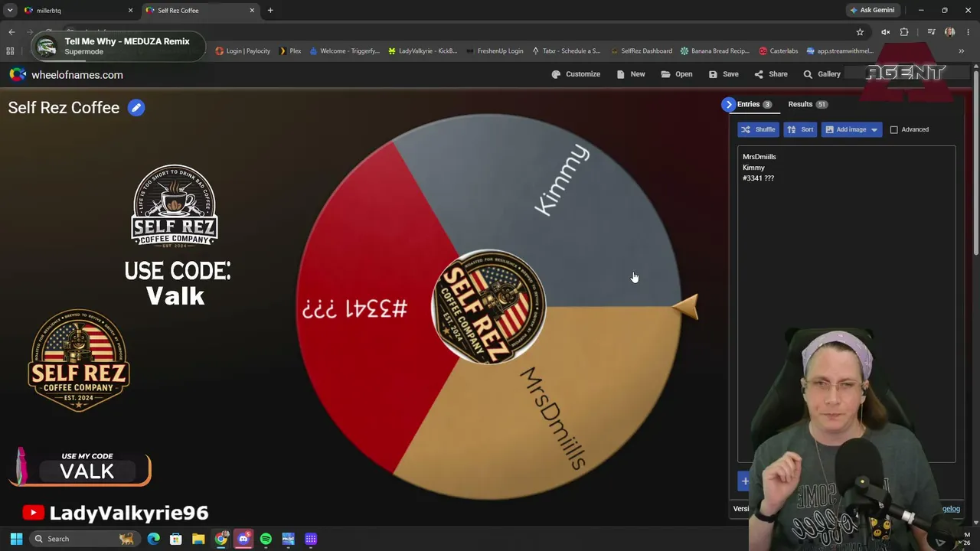Switch to the Entries tab
980x551 pixels.
pos(754,104)
